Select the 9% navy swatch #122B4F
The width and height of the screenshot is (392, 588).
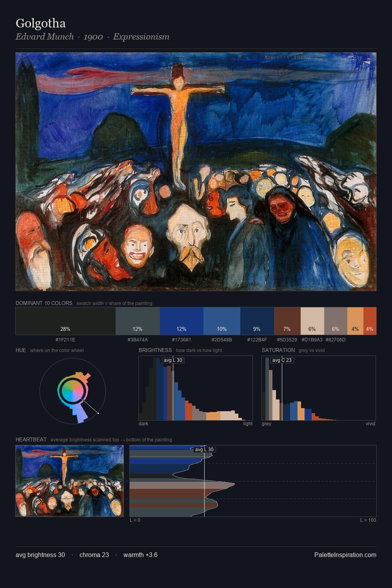(x=257, y=321)
